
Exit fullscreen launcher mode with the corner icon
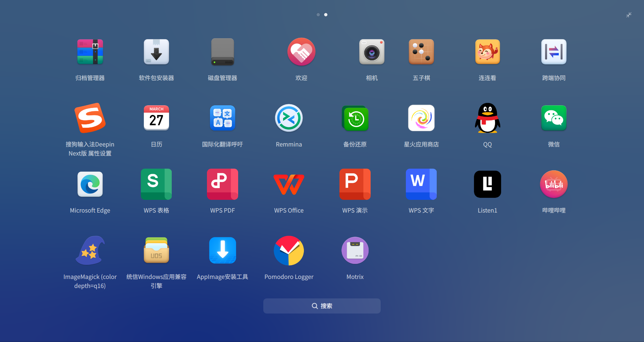(x=629, y=15)
